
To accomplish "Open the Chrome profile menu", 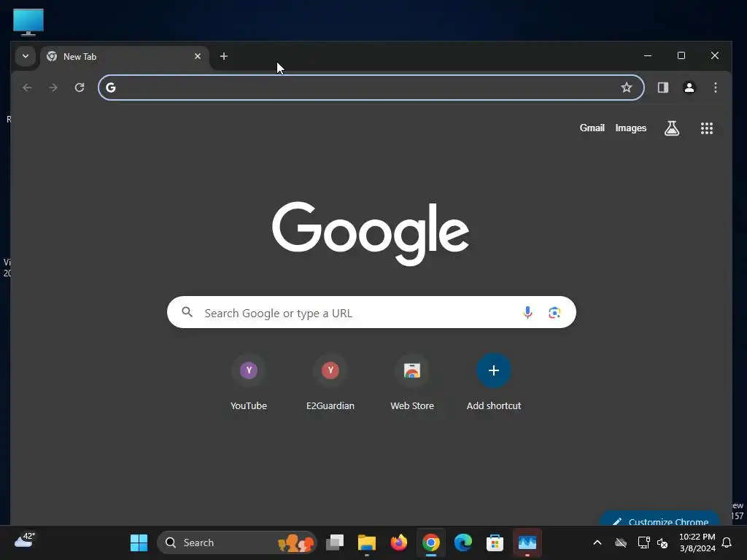I will (x=689, y=87).
